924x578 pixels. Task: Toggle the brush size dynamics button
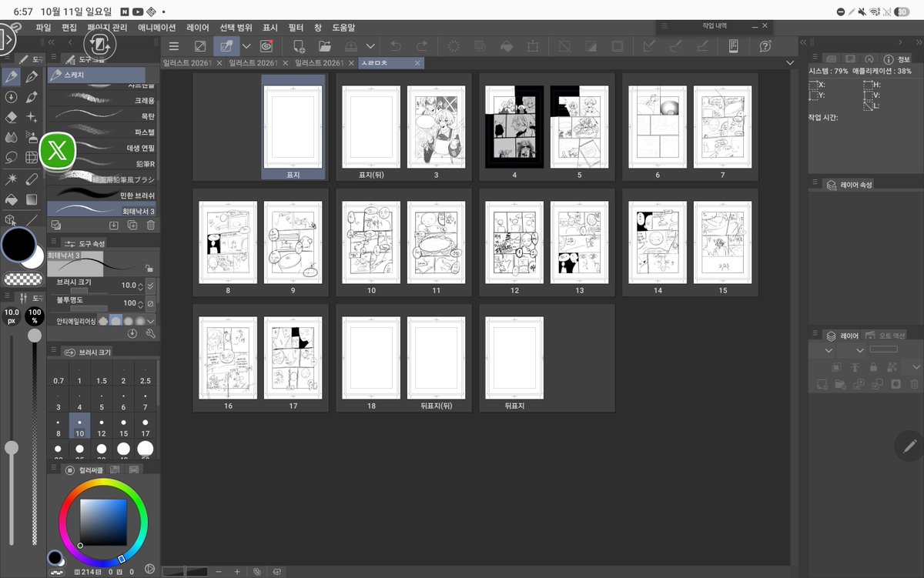point(151,286)
